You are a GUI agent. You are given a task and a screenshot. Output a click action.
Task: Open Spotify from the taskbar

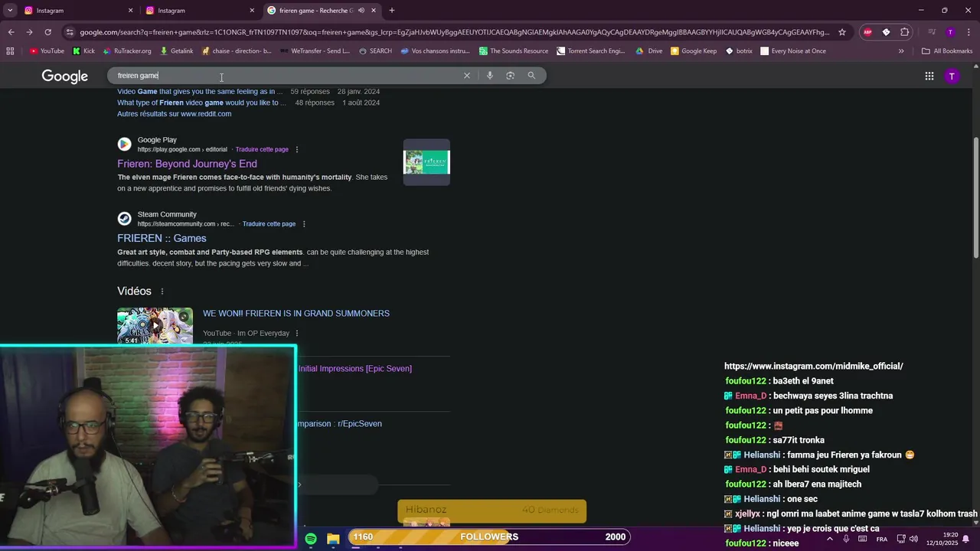311,539
